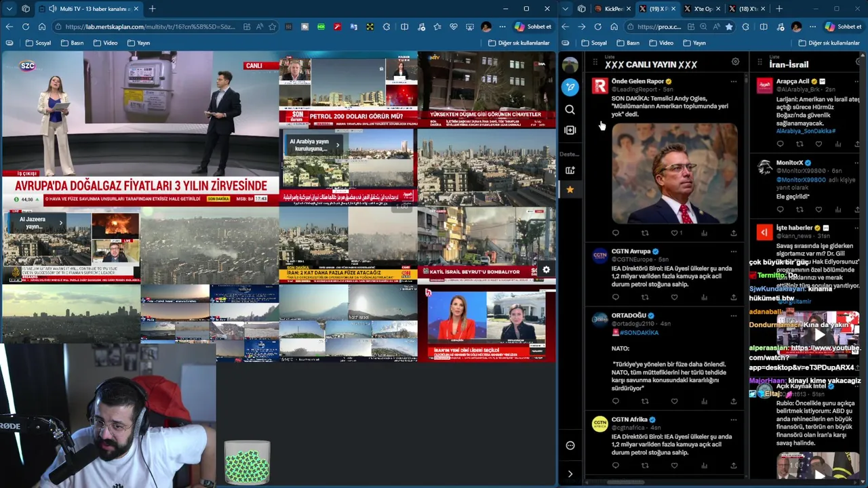Screen dimensions: 868x488
Task: Grab the drag handle of İran-İsrail column
Action: point(759,62)
